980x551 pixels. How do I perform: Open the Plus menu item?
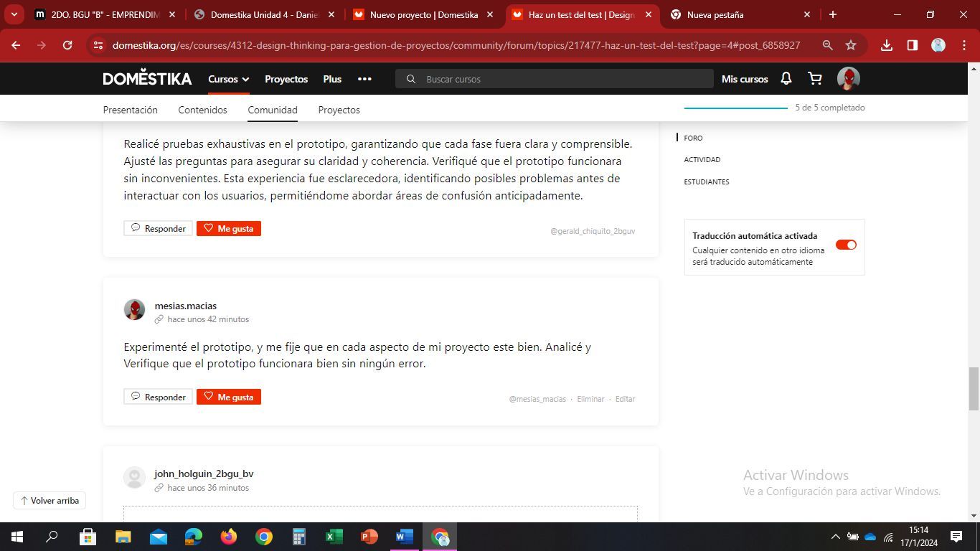click(x=332, y=79)
